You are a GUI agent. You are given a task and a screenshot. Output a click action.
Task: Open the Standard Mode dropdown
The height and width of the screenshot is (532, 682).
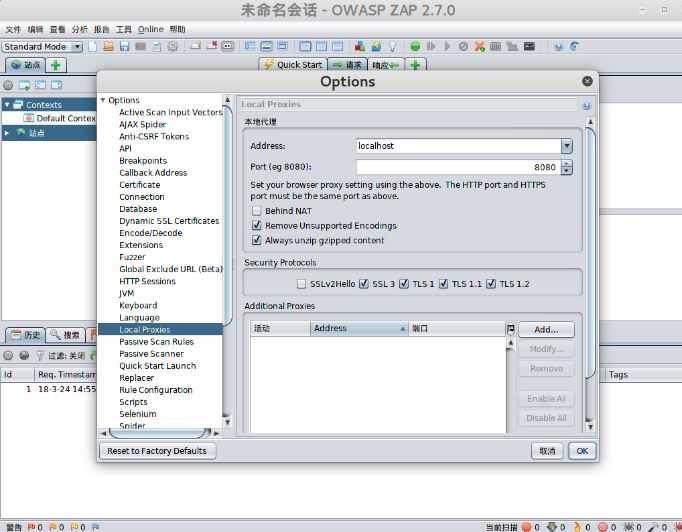[42, 47]
